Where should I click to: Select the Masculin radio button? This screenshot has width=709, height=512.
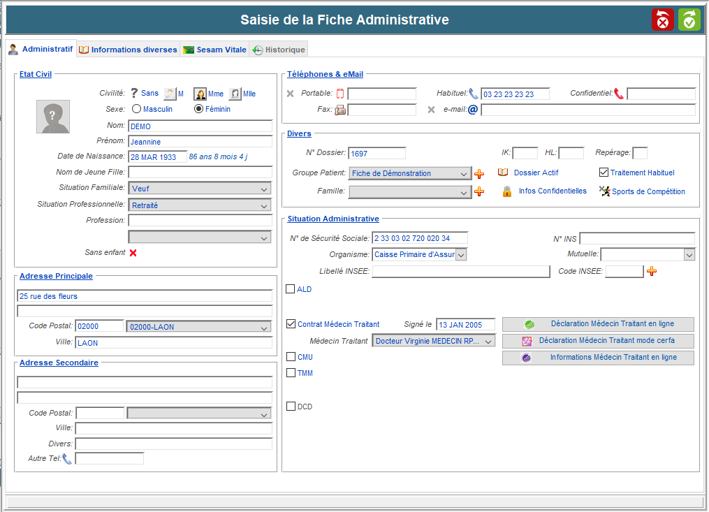coord(137,109)
